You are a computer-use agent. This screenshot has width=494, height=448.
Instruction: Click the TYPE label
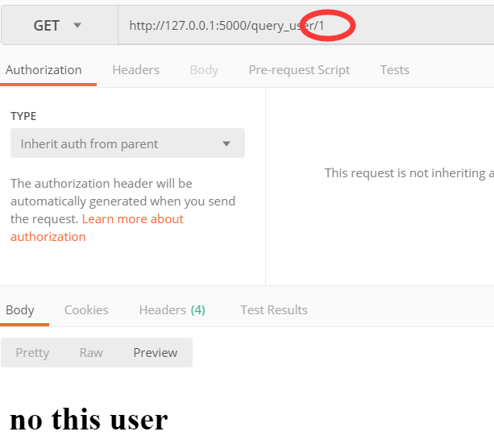23,116
